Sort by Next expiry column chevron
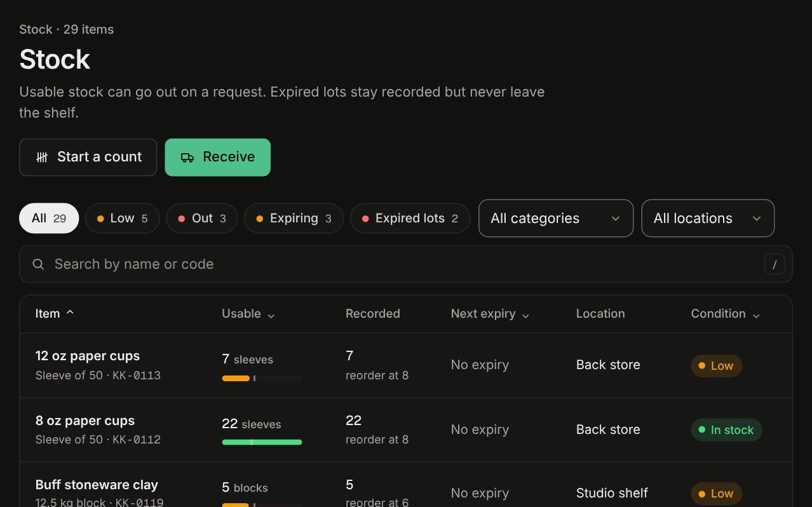This screenshot has height=507, width=812. coord(525,315)
